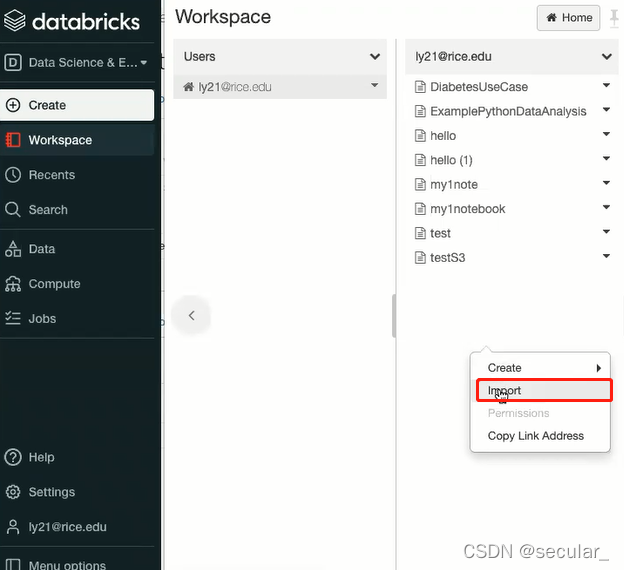The image size is (624, 570).
Task: Expand the ly21@rice.edu column header chevron
Action: tap(606, 57)
